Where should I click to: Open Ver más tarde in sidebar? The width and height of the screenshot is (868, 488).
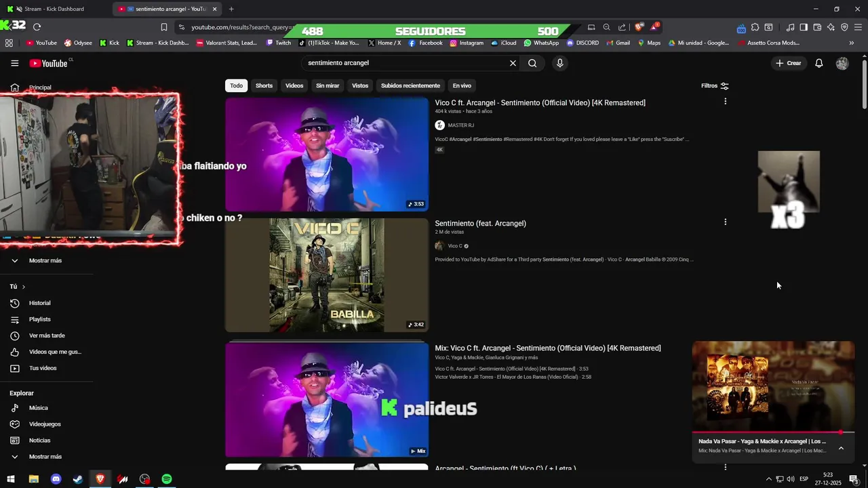45,335
